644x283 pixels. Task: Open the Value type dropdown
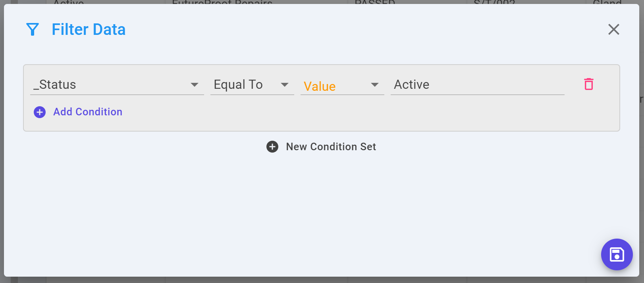point(342,84)
